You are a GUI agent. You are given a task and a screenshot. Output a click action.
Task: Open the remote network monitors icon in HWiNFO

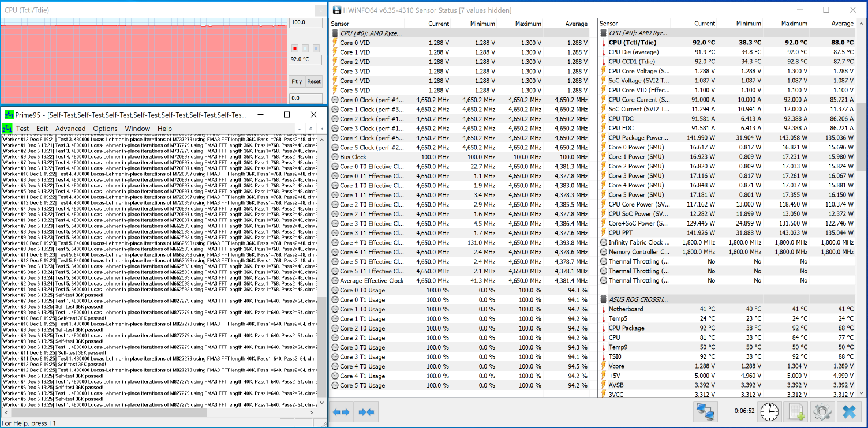point(704,412)
